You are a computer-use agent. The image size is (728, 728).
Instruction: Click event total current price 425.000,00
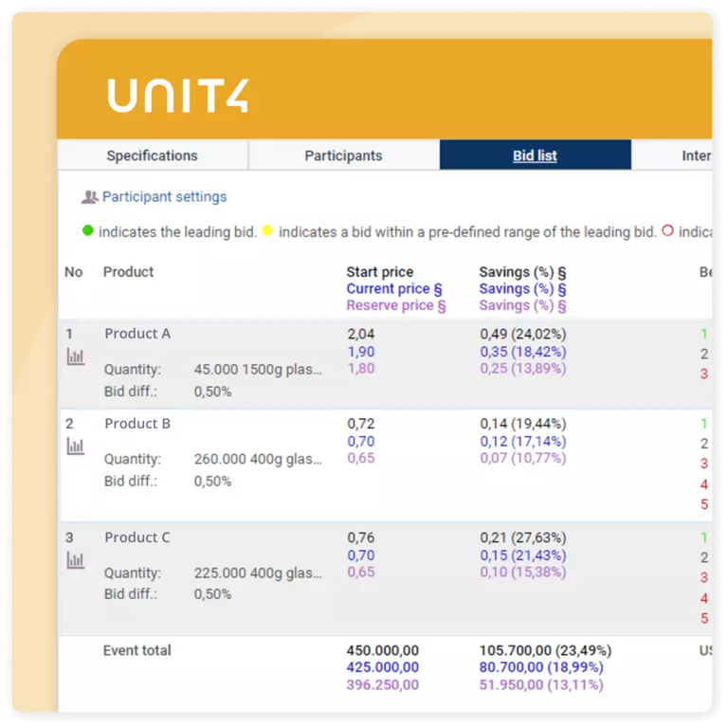click(x=383, y=667)
